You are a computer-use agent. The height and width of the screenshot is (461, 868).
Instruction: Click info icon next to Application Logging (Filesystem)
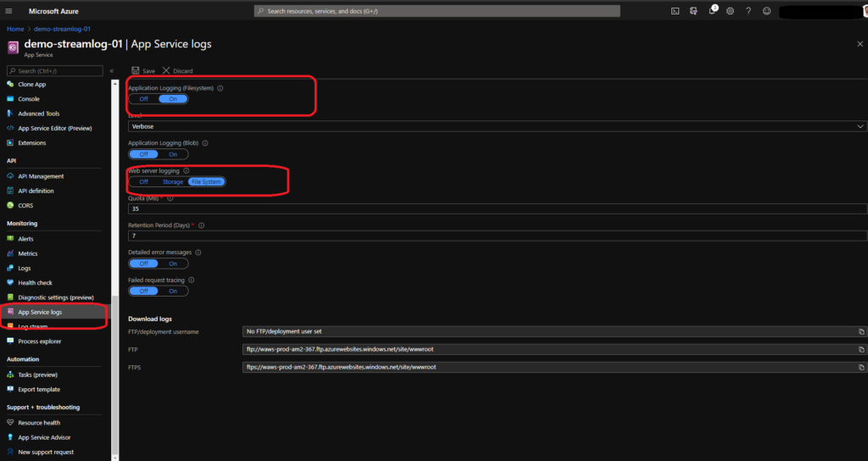click(220, 88)
